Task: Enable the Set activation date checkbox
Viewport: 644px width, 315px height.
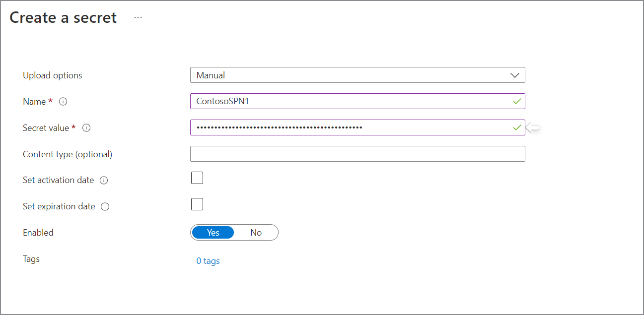Action: [x=197, y=178]
